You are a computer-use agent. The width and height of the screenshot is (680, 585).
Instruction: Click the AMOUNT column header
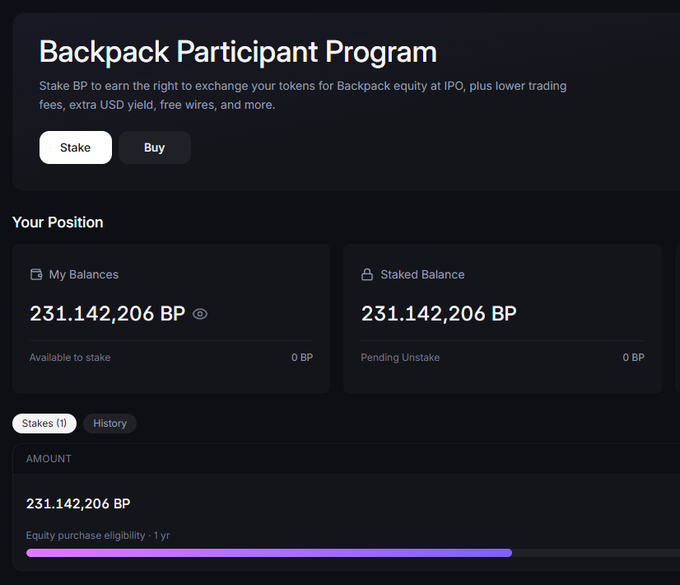coord(49,459)
